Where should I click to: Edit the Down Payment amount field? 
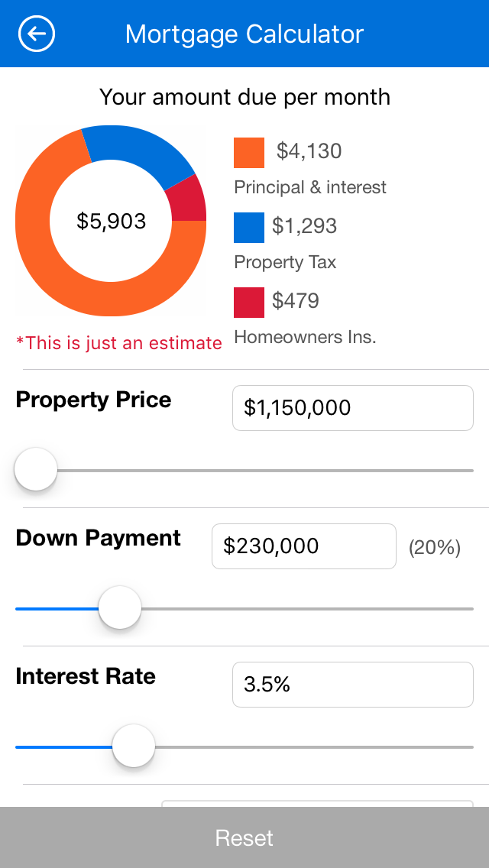point(303,546)
